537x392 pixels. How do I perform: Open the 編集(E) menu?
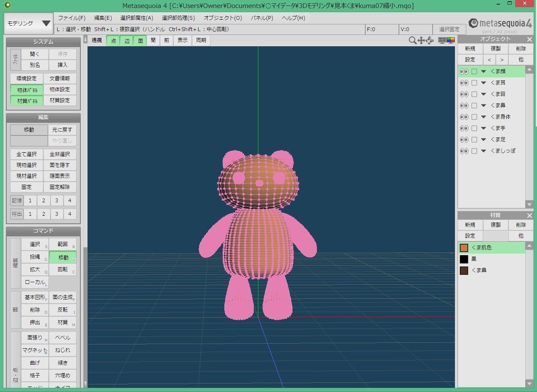click(103, 18)
